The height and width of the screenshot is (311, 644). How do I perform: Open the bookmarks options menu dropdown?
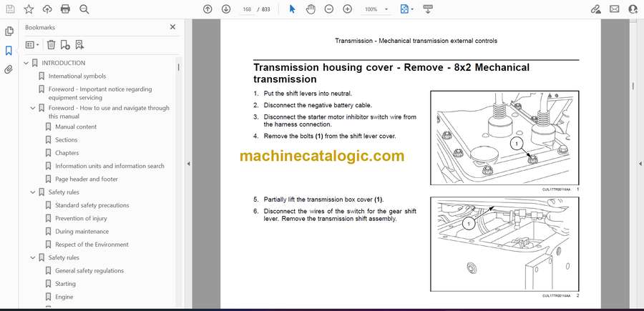pos(32,45)
